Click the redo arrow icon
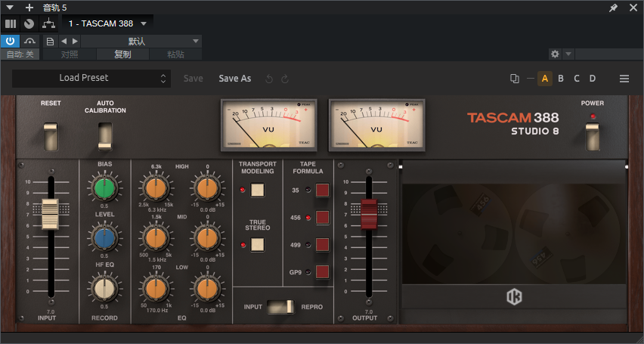This screenshot has width=644, height=344. 285,79
